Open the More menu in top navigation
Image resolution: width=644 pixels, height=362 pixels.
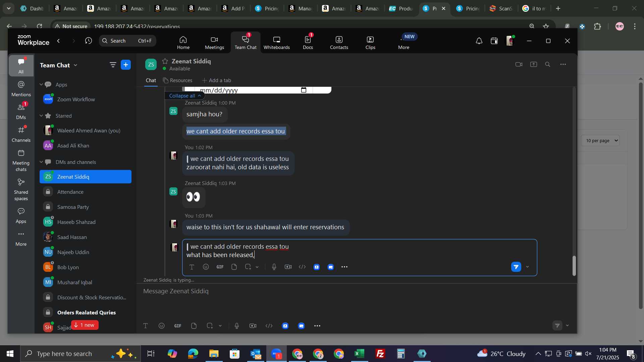tap(404, 43)
